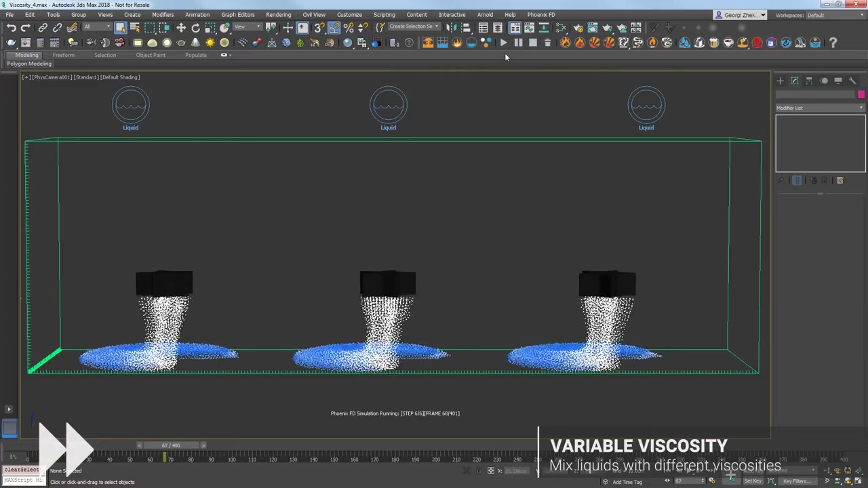Select and Rotate tool
868x488 pixels.
point(196,27)
